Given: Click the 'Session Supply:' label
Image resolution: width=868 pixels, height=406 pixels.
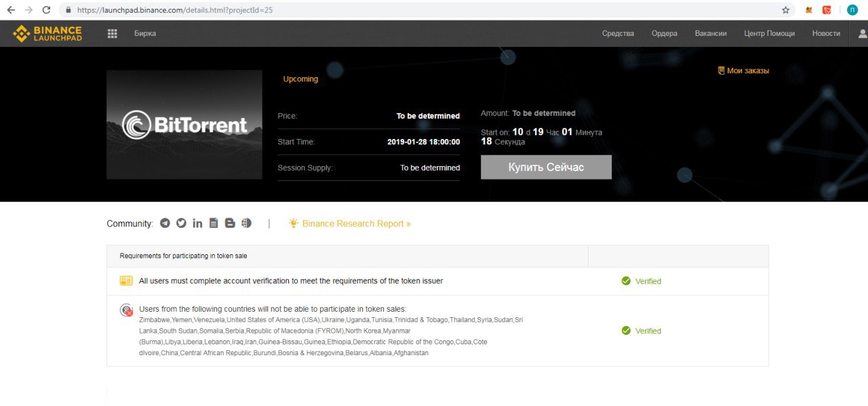Looking at the screenshot, I should tap(305, 167).
